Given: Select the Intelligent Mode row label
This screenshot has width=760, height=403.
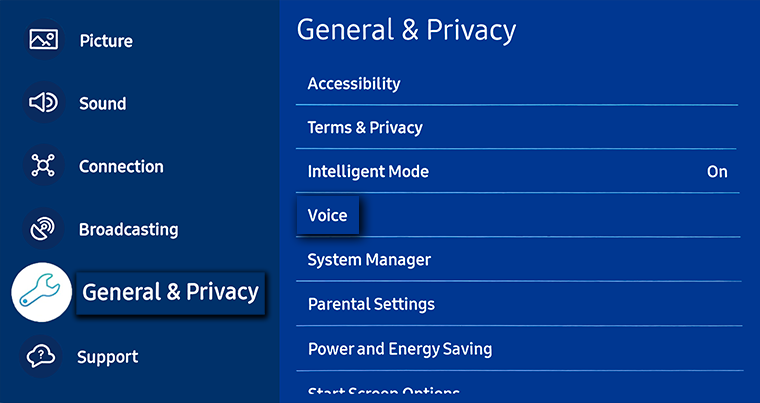Looking at the screenshot, I should coord(368,172).
